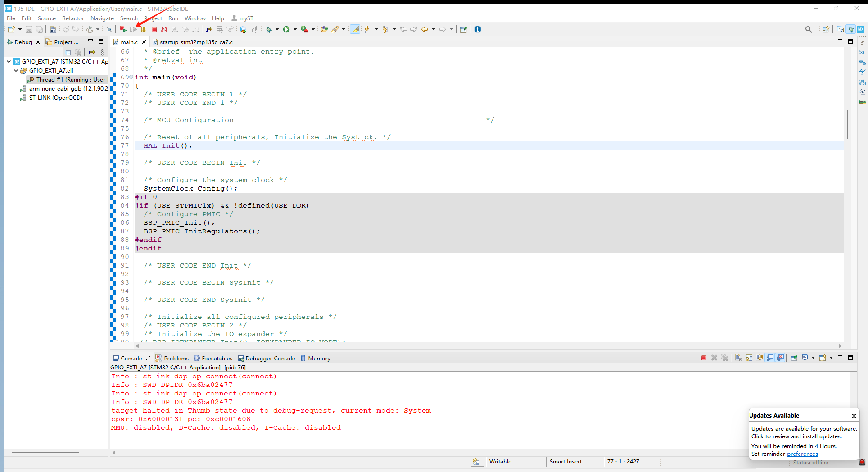
Task: Click the Suspend (pause) debug button
Action: [x=144, y=29]
